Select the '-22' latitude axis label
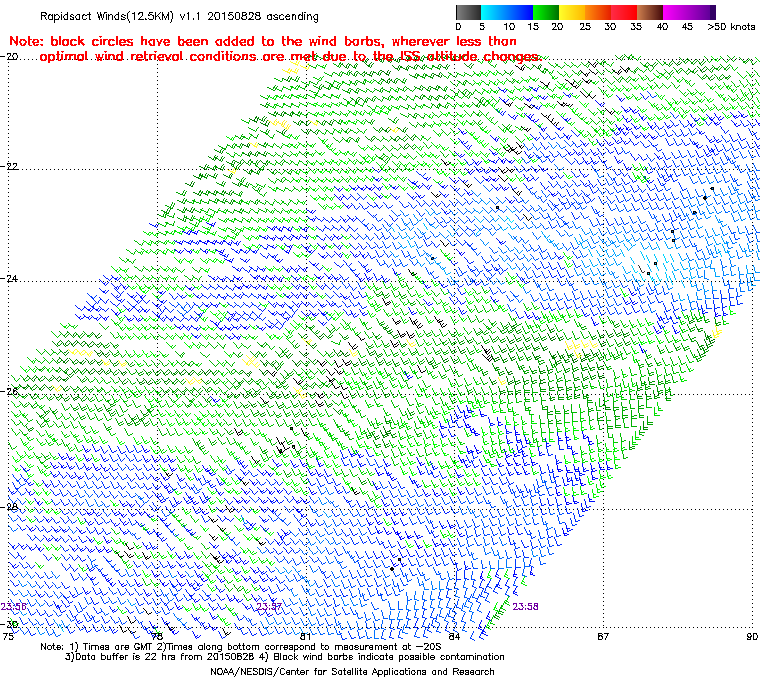Viewport: 760px width, 688px height. tap(9, 166)
